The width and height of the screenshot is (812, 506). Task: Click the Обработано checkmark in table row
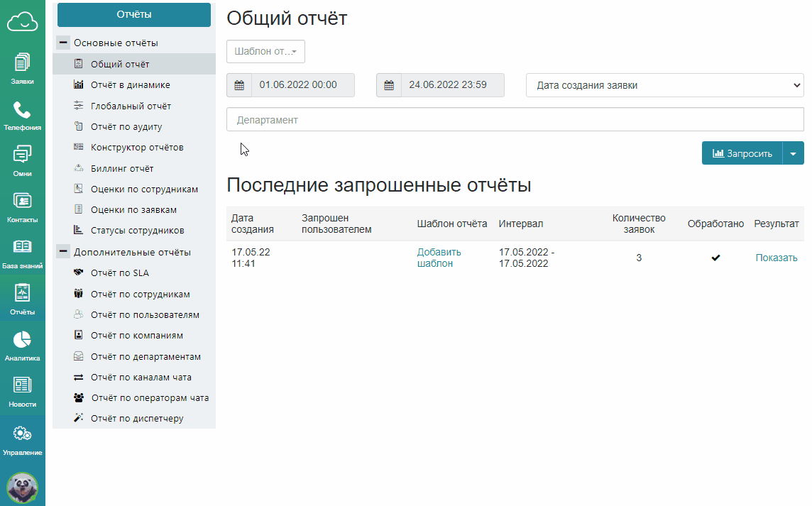pos(715,258)
